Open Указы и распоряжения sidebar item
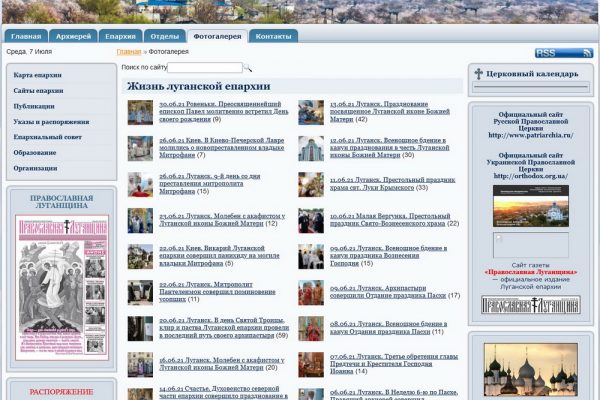Image resolution: width=600 pixels, height=400 pixels. pyautogui.click(x=51, y=122)
